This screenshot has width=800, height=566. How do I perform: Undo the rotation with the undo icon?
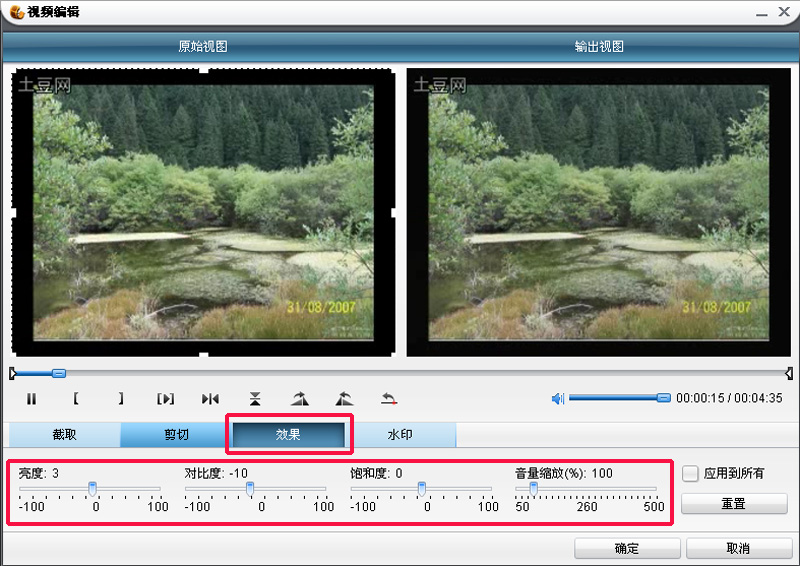[x=389, y=399]
